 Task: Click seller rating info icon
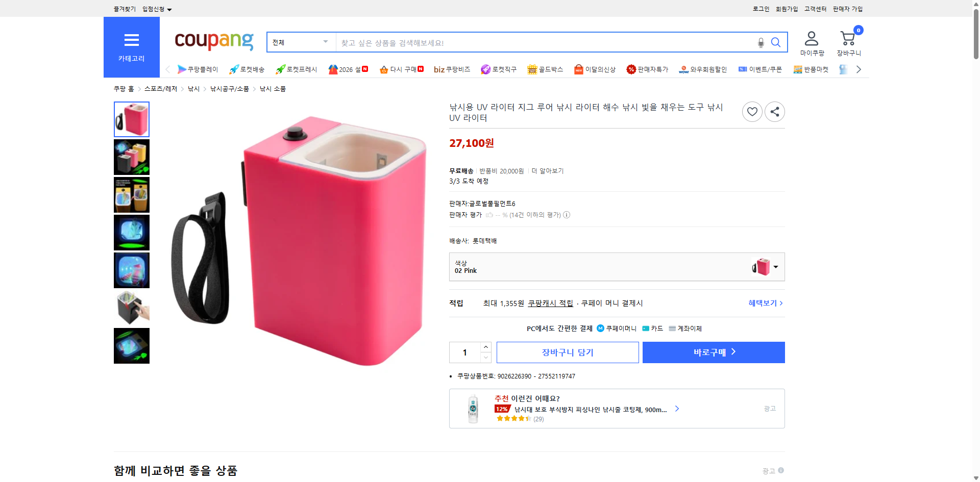[567, 215]
